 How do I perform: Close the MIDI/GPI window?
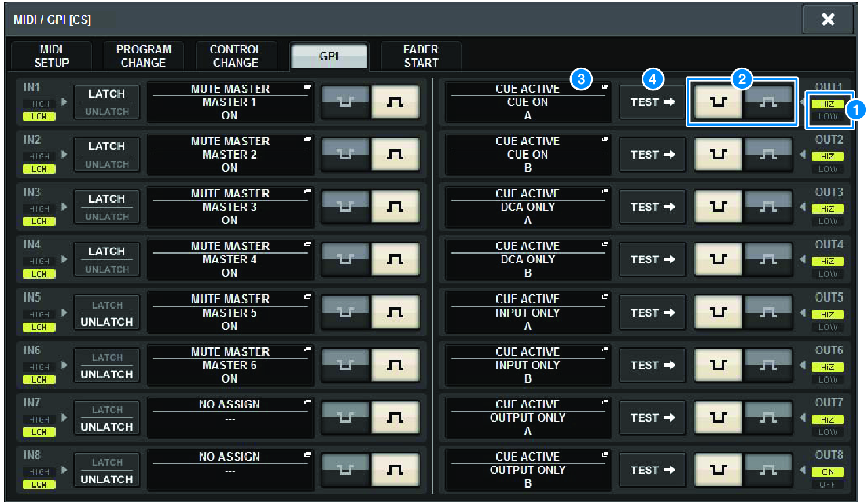click(827, 20)
